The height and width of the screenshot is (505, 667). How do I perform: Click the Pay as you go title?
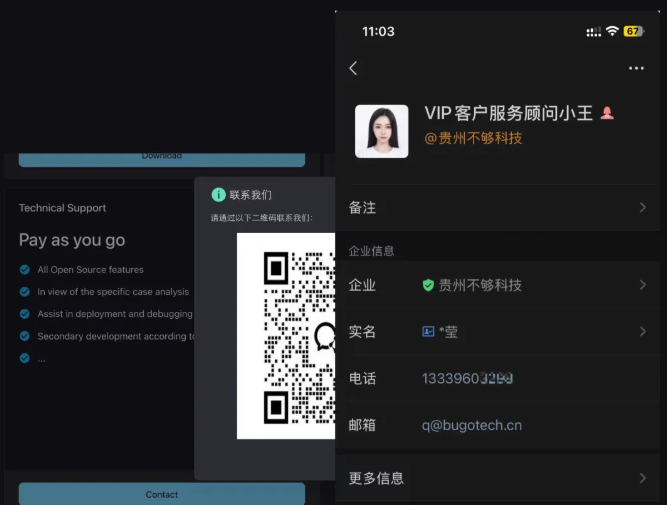pyautogui.click(x=72, y=240)
